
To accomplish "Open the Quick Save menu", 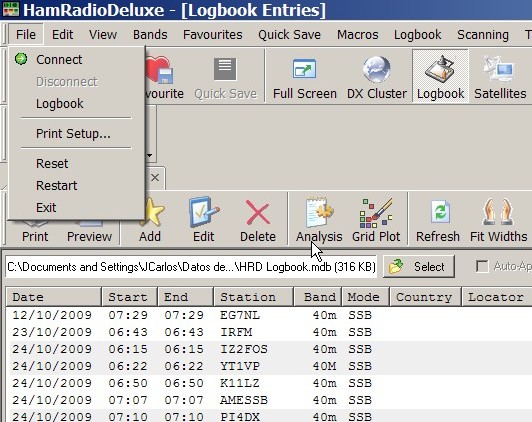I will pos(289,34).
